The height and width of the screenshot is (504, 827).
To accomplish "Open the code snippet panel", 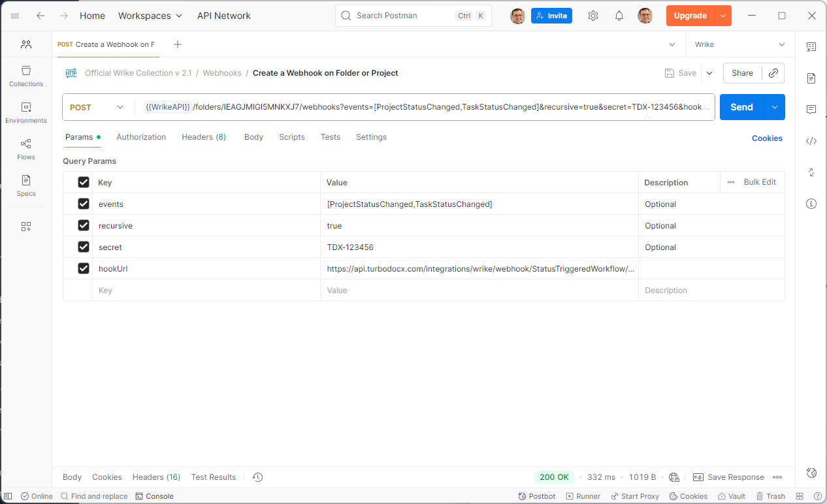I will (x=811, y=140).
